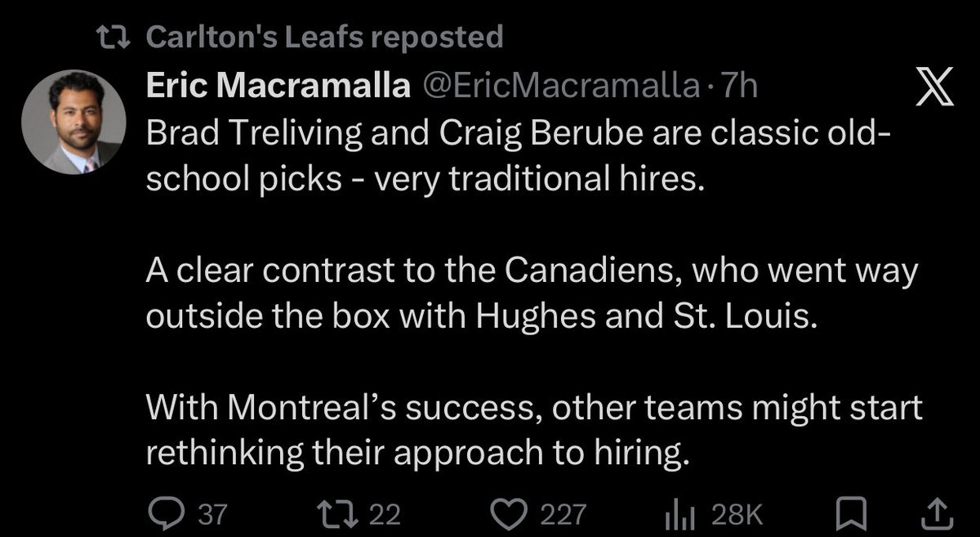Open the "Carlton's Leafs reposted" link
Image resolution: width=980 pixels, height=537 pixels.
(323, 37)
